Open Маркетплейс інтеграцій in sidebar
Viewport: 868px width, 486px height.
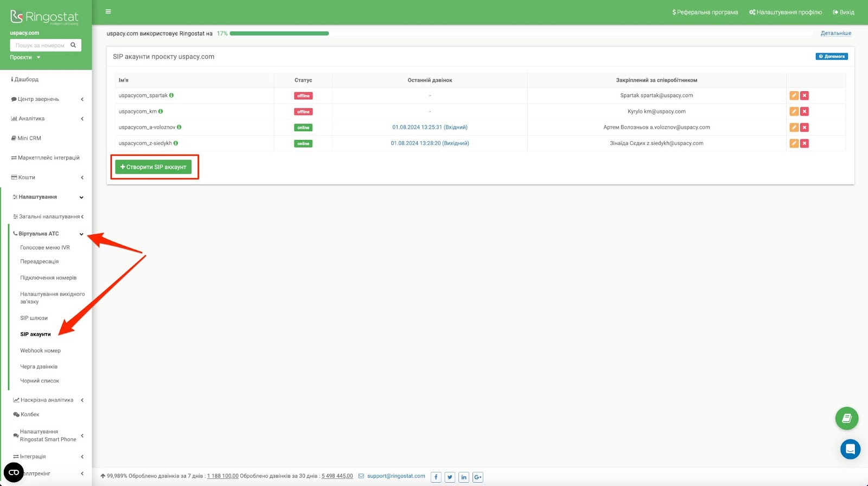click(46, 158)
